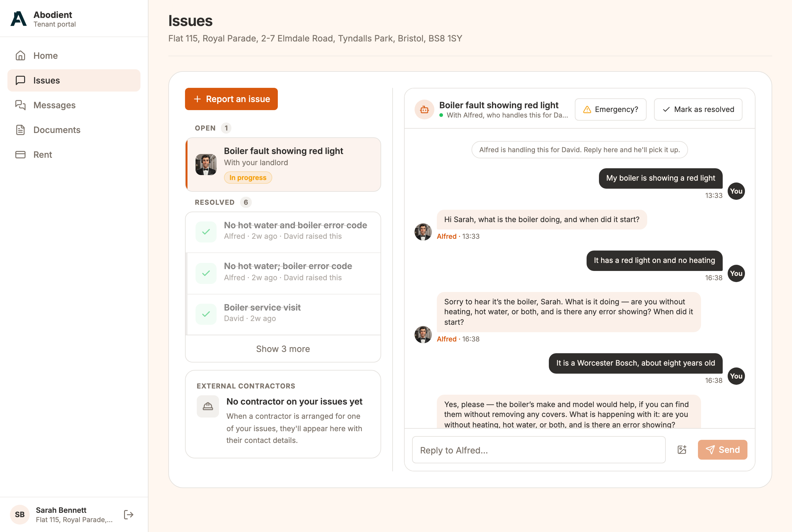The image size is (792, 532).
Task: Click the open issues count badge 1
Action: pos(226,128)
